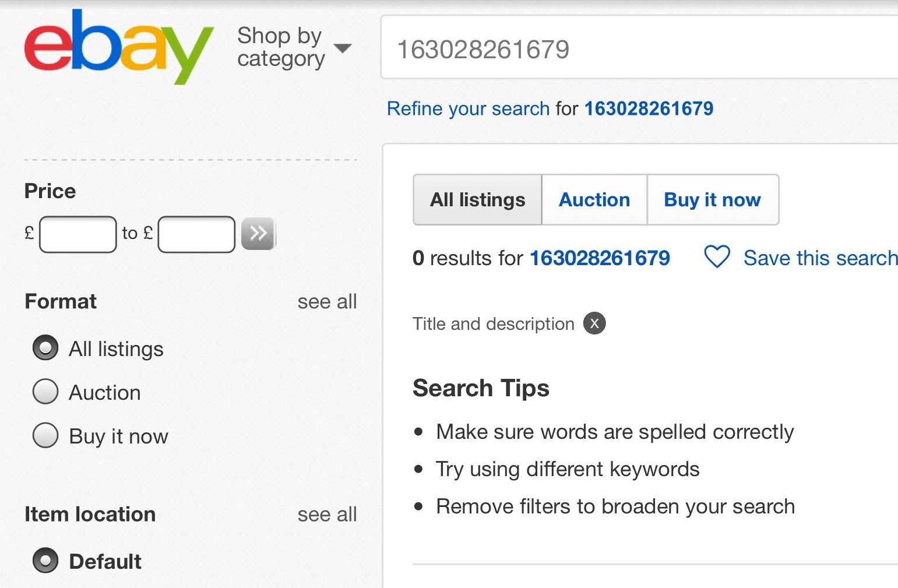Click the heart icon beside Save this search
This screenshot has height=588, width=898.
(x=717, y=257)
